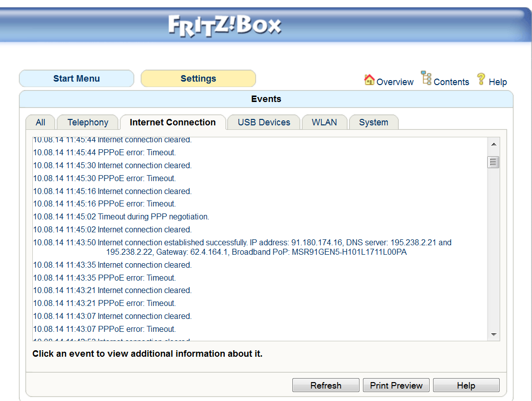
Task: Click the FRITZ!Box logo
Action: click(225, 26)
